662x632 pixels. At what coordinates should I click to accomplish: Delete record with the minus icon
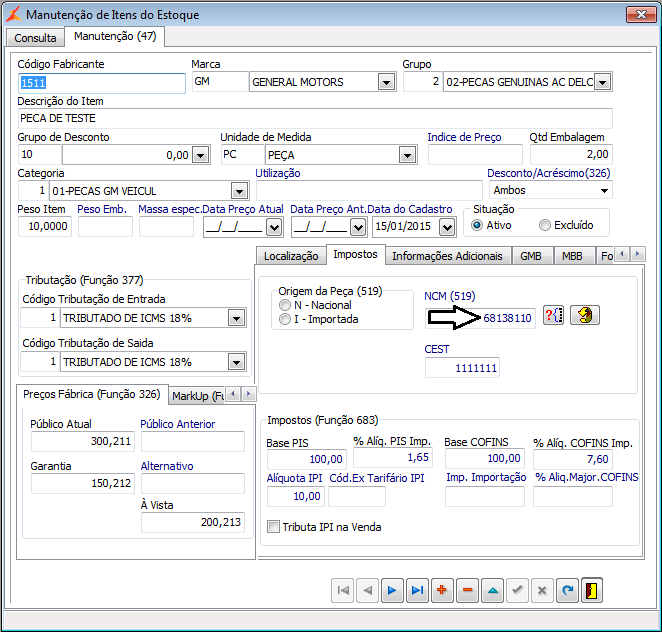click(x=468, y=590)
